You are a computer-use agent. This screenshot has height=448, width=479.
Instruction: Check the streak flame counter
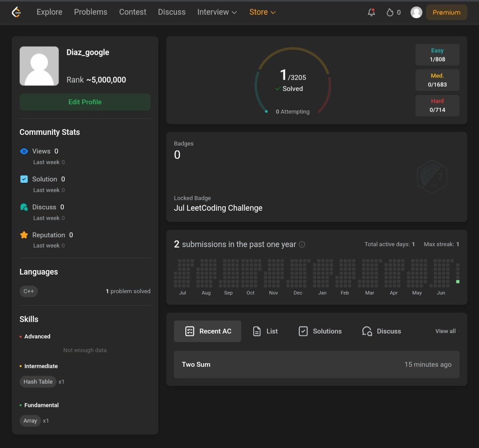(393, 12)
